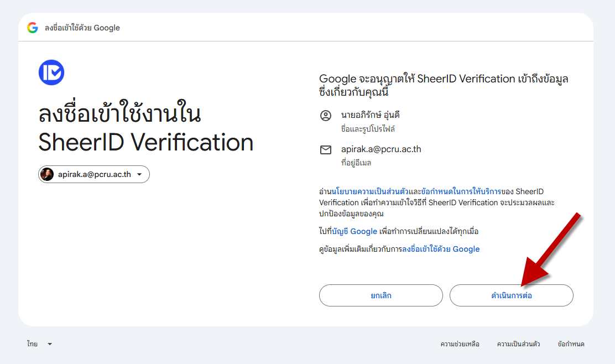Click the email text apirak.a@pcru.ac.th in permissions list
The image size is (615, 364).
(x=381, y=149)
